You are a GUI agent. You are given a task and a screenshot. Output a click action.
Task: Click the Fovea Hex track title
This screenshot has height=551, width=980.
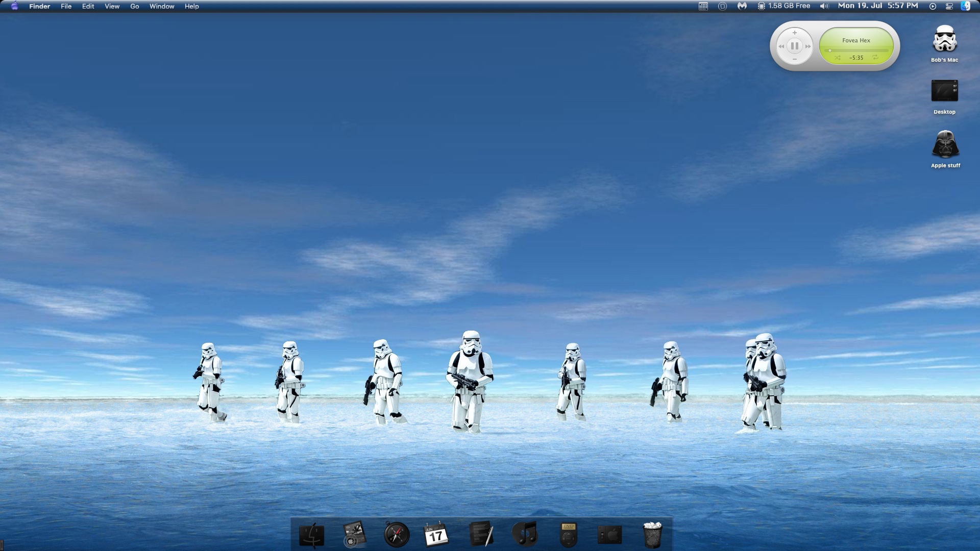(856, 40)
